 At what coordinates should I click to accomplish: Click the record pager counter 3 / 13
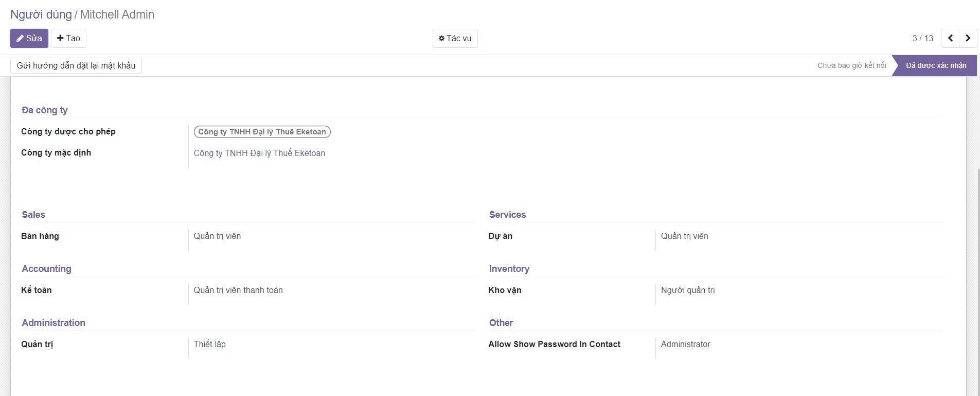tap(922, 38)
